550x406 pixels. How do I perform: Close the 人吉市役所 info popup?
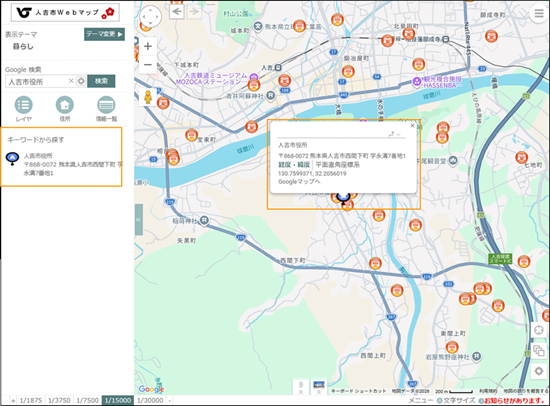(x=412, y=126)
